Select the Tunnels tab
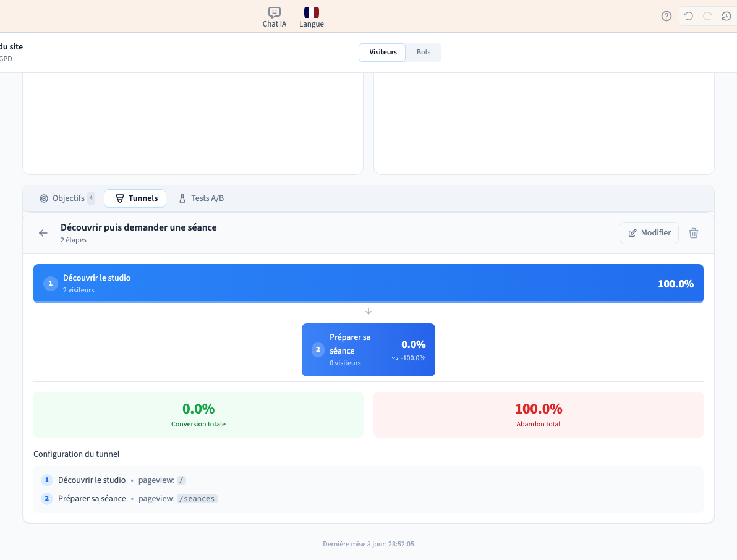This screenshot has width=737, height=560. point(135,198)
